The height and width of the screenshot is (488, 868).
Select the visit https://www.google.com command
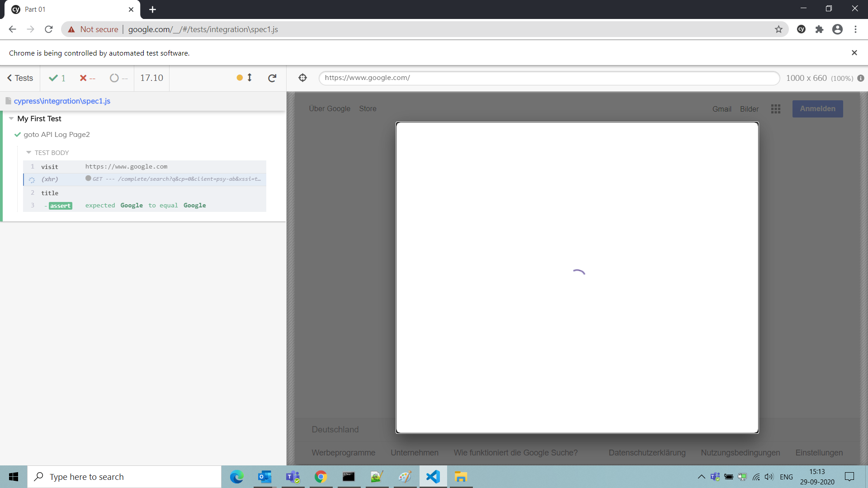tap(145, 167)
